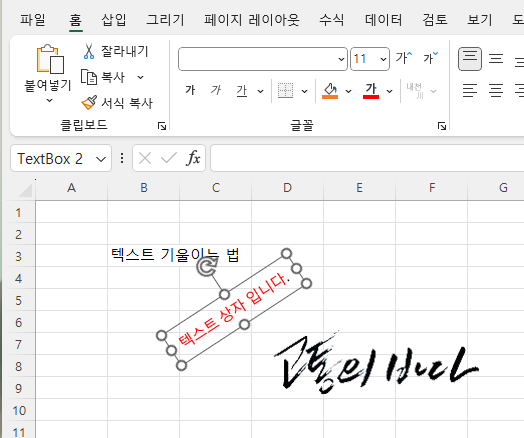Open the 글꼴 group dialog launcher
Viewport: 524px width, 438px height.
pos(442,126)
